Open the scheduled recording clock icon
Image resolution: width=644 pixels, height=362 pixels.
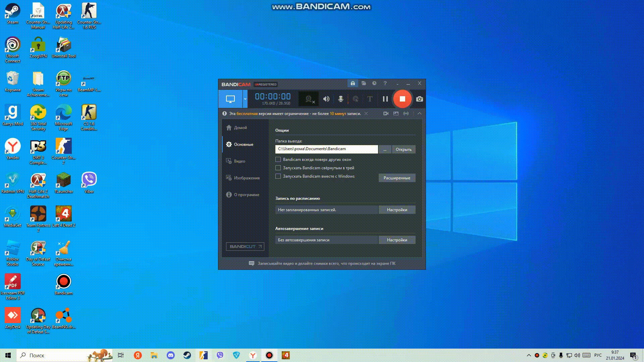(x=374, y=83)
